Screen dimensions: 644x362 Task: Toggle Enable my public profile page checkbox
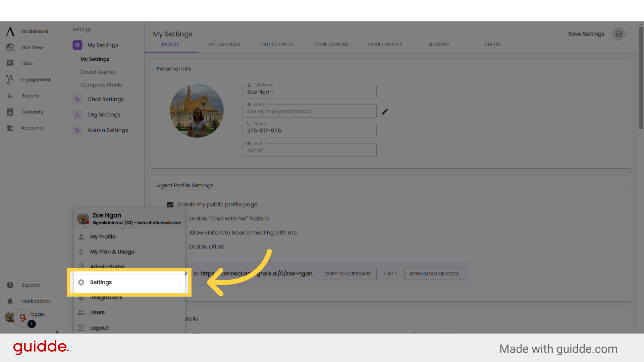pyautogui.click(x=170, y=205)
